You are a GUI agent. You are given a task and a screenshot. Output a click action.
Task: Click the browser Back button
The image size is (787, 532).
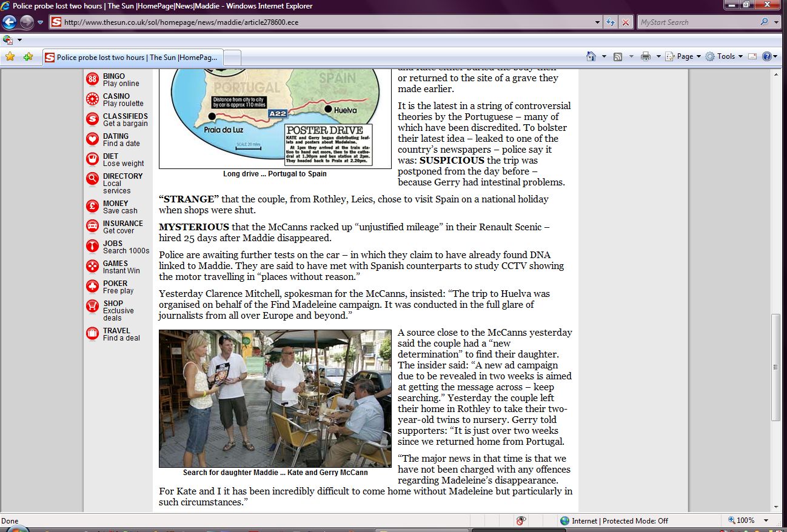coord(9,22)
